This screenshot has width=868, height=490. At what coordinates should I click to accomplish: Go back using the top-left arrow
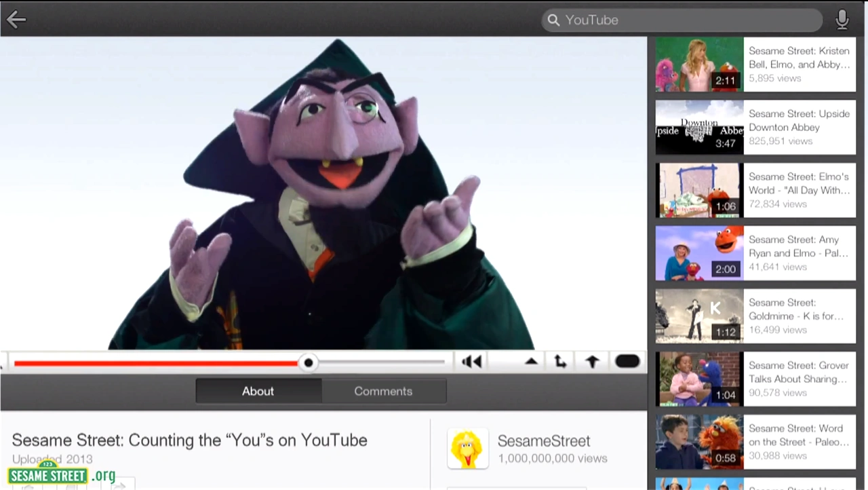[x=16, y=20]
